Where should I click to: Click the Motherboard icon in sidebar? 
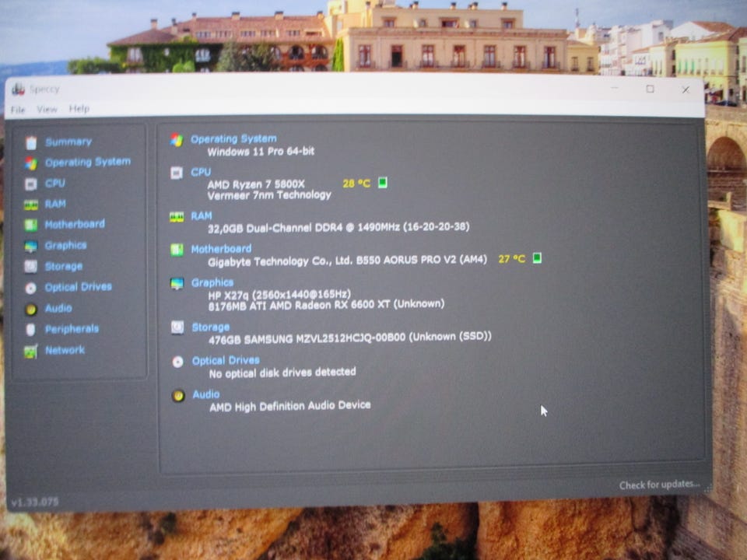click(x=31, y=225)
